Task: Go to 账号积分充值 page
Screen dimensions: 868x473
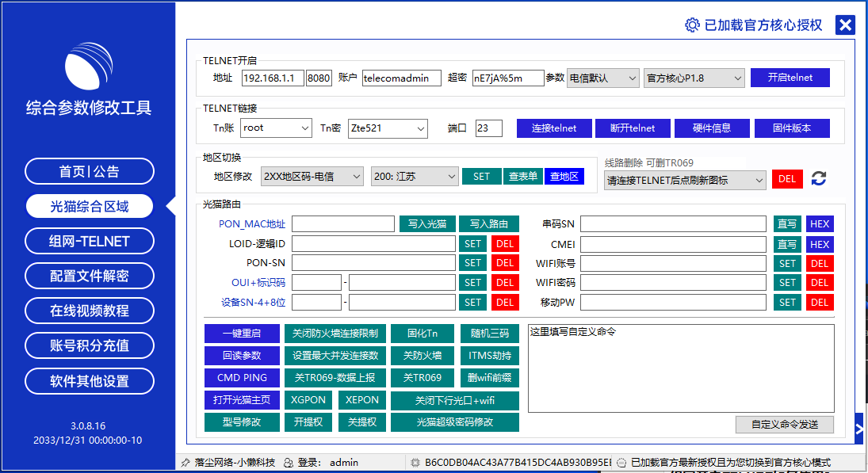Action: (x=89, y=345)
